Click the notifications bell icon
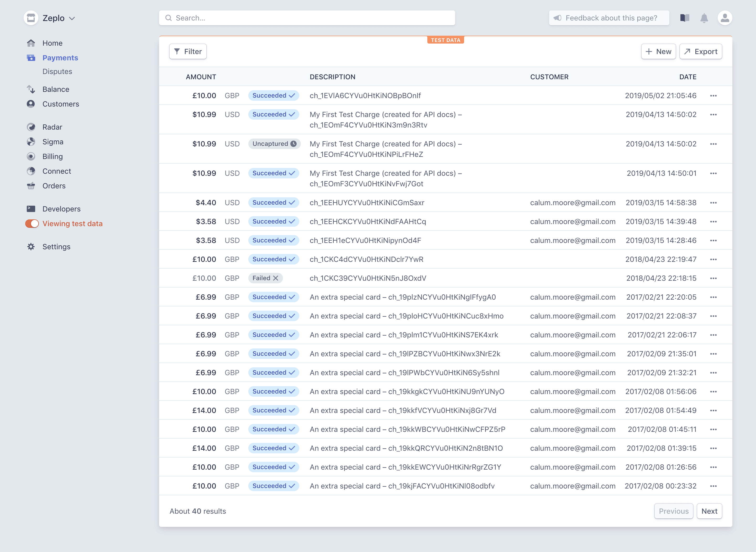The width and height of the screenshot is (756, 552). [x=704, y=18]
